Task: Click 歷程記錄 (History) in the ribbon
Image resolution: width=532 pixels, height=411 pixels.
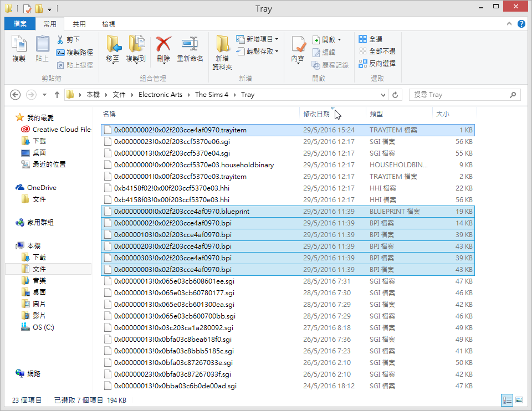Action: pyautogui.click(x=330, y=65)
